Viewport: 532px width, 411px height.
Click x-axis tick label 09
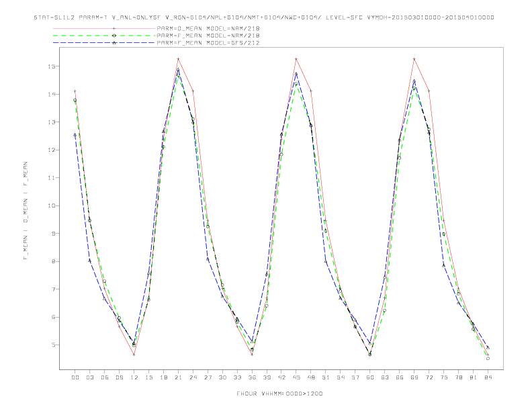tap(119, 377)
